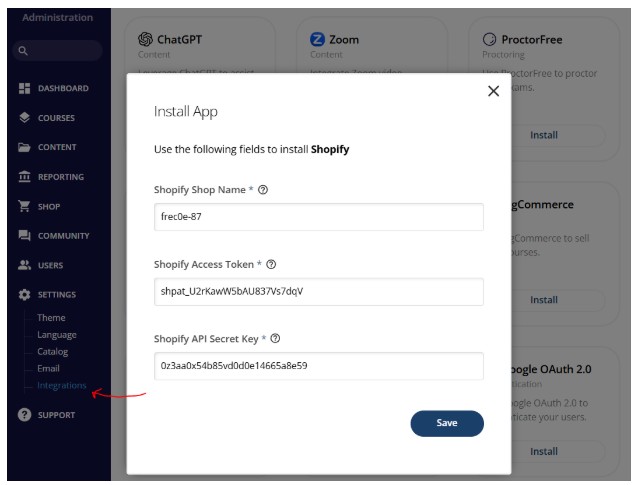638x485 pixels.
Task: Click the sidebar search box
Action: (x=57, y=51)
